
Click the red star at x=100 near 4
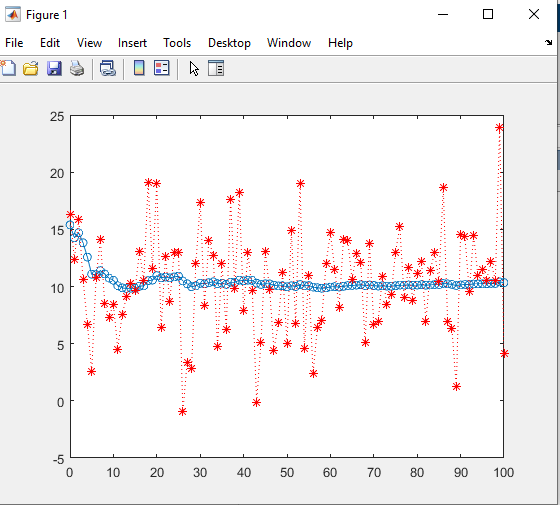pos(504,354)
